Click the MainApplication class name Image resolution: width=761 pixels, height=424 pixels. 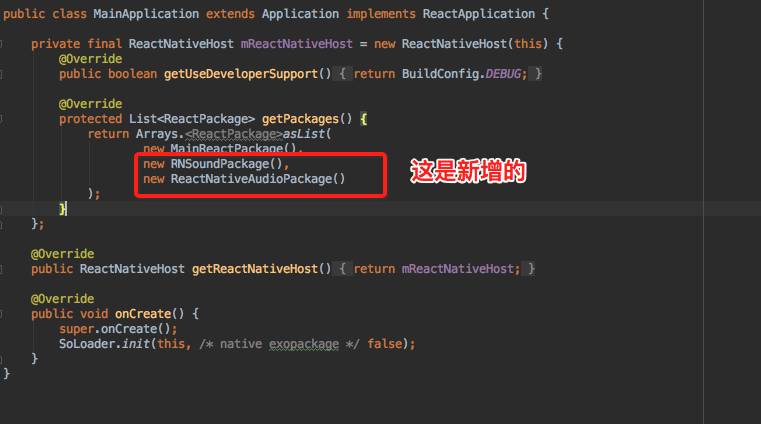[x=146, y=14]
